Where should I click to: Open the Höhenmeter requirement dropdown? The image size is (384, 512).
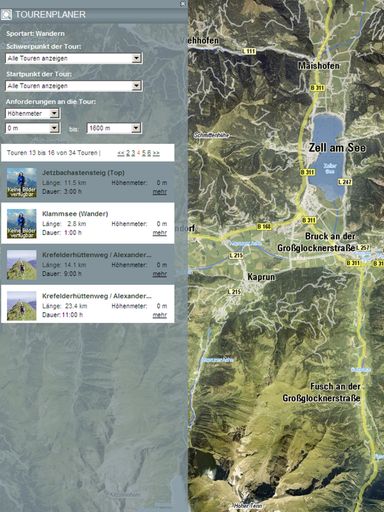(33, 114)
